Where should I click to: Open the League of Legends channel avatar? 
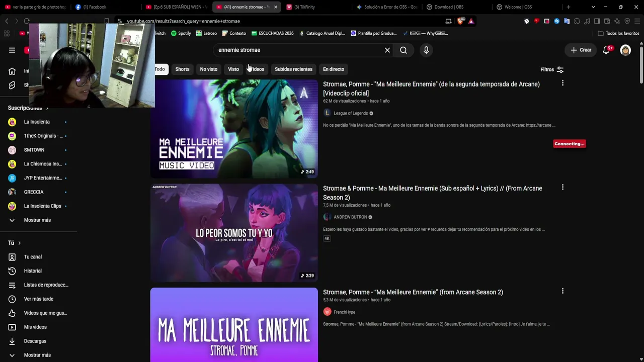327,113
